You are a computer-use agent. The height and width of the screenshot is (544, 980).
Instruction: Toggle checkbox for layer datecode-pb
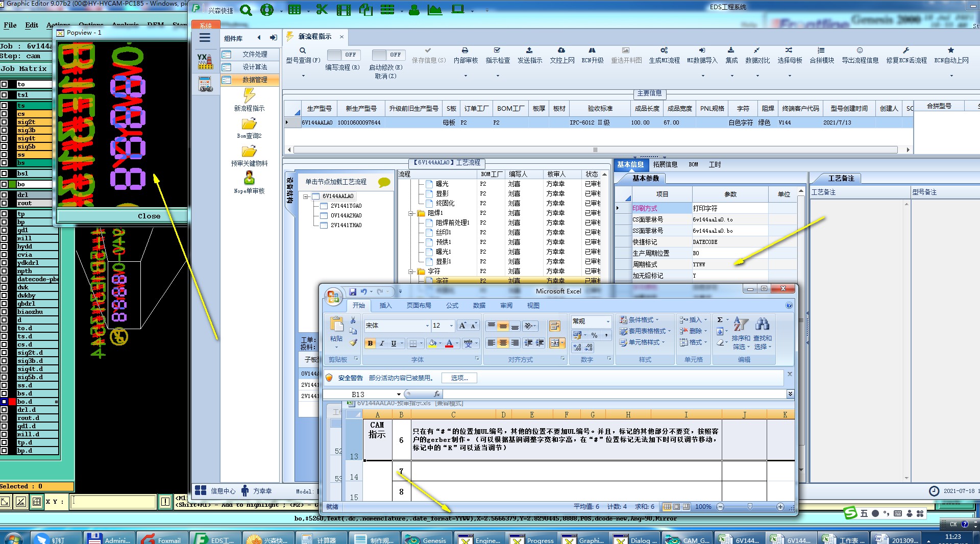[x=4, y=279]
